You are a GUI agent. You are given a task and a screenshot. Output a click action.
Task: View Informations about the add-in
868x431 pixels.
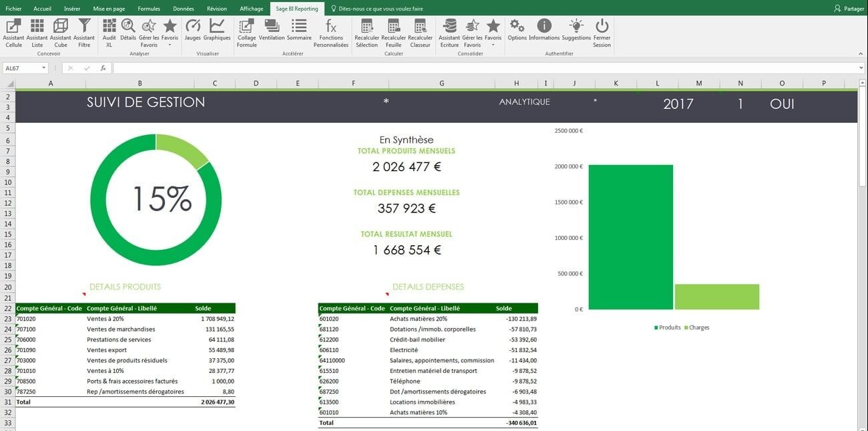click(x=544, y=30)
